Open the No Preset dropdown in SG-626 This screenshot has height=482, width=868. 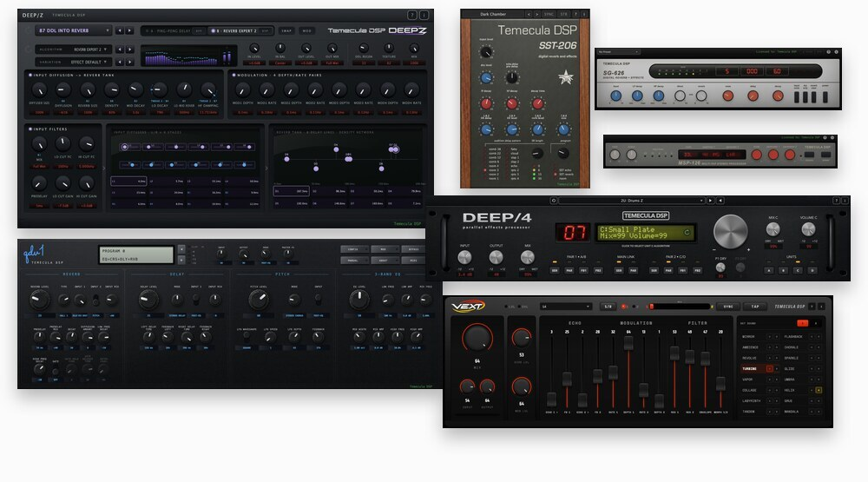[x=618, y=52]
